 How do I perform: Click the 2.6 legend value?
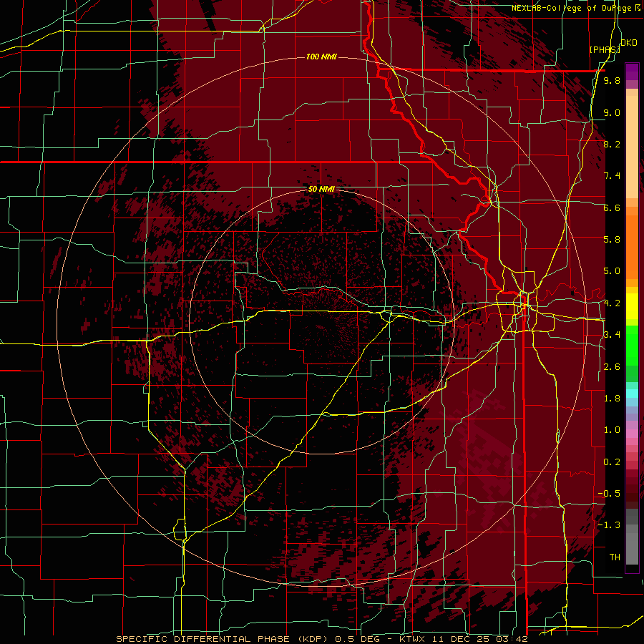click(612, 367)
